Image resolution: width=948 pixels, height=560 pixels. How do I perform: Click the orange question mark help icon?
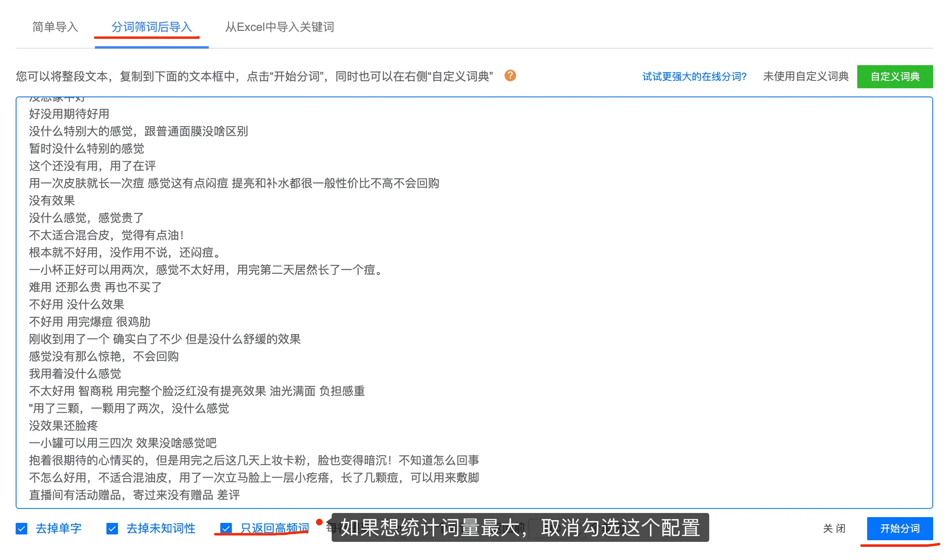point(510,76)
